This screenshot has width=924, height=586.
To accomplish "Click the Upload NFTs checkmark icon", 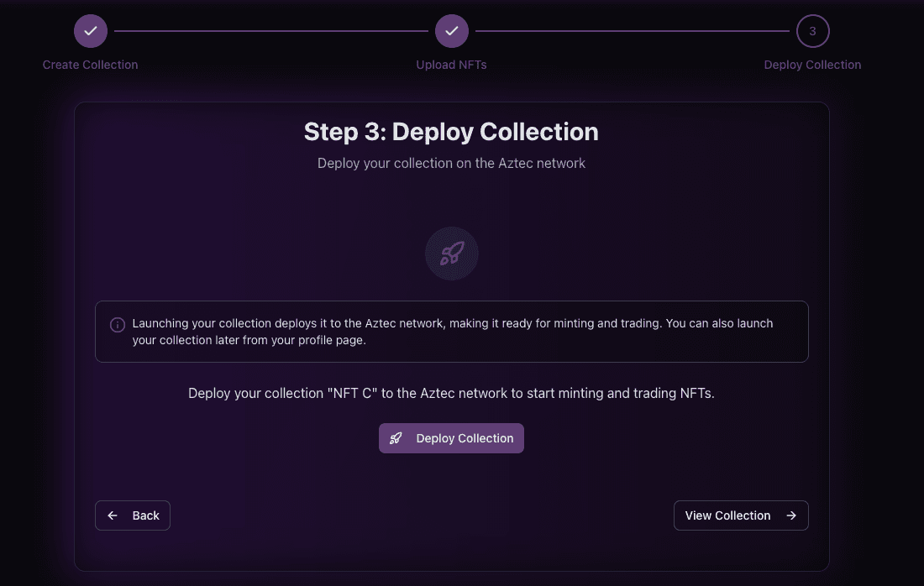I will click(x=451, y=30).
